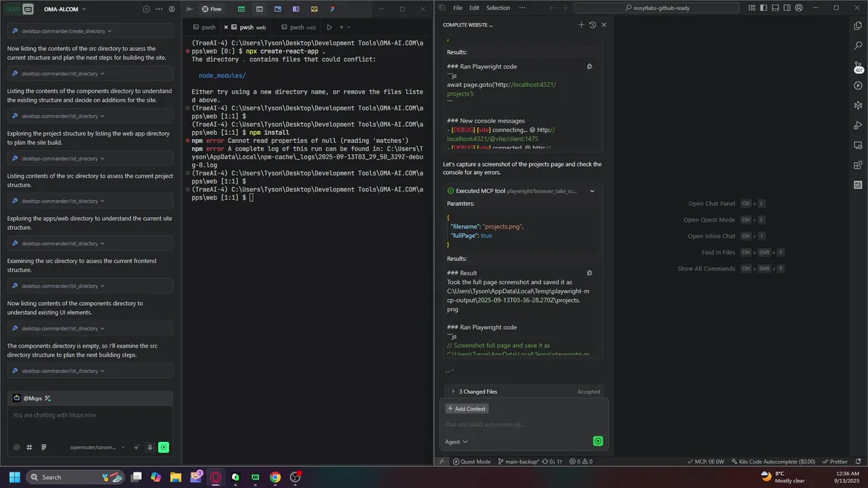868x488 pixels.
Task: Open the account icon in title bar
Action: pos(799,8)
